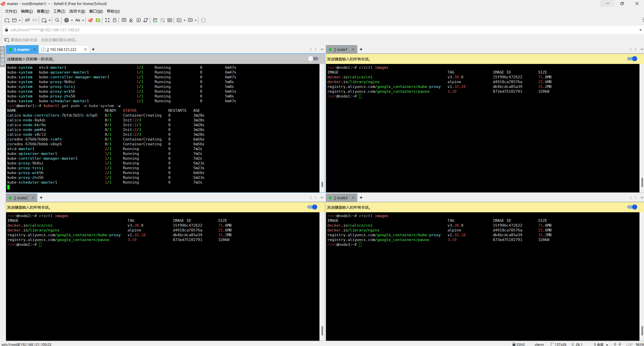Enable send-to-all toggle in master pane
This screenshot has height=346, width=644.
(x=313, y=59)
